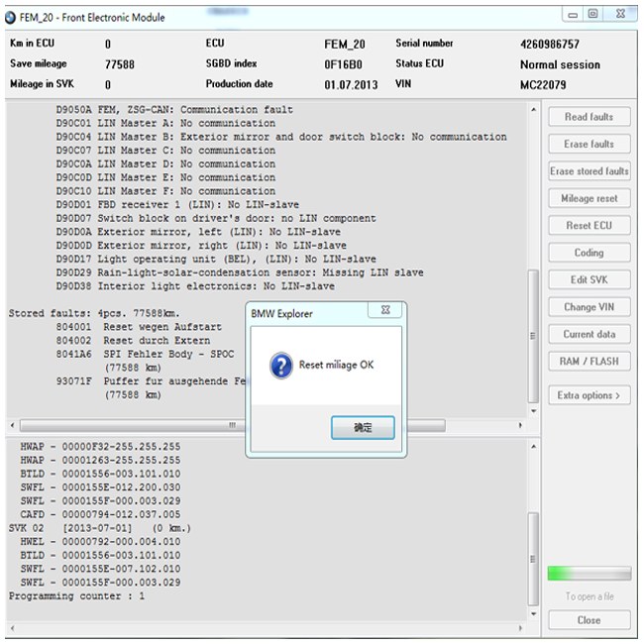Click the fault list scroll up arrow
Image resolution: width=644 pixels, height=644 pixels.
click(x=534, y=109)
